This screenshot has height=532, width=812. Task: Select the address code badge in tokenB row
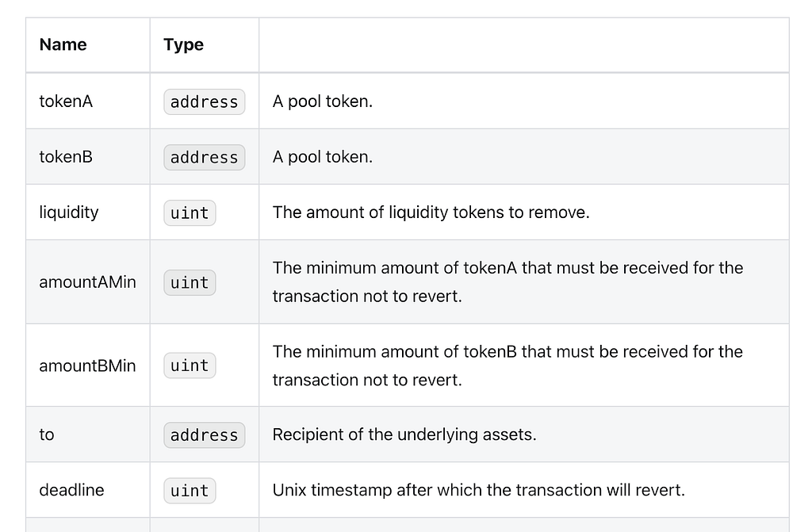pyautogui.click(x=204, y=158)
